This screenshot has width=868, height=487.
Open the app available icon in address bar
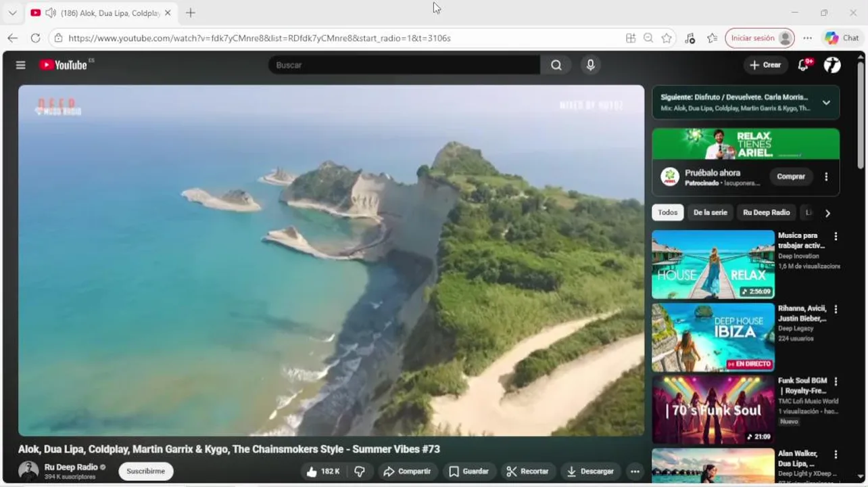631,38
